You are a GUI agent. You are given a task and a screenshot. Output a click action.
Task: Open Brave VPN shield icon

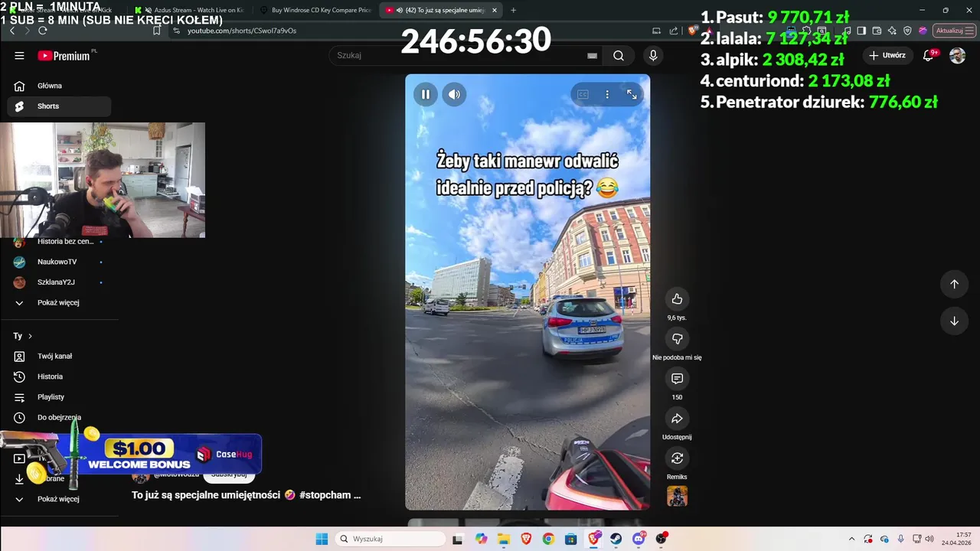[x=907, y=31]
